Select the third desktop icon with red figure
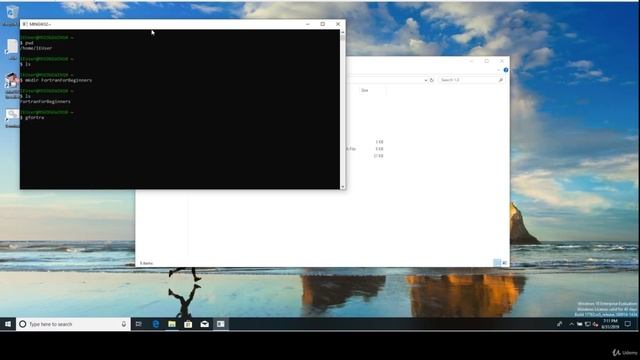 pyautogui.click(x=12, y=86)
